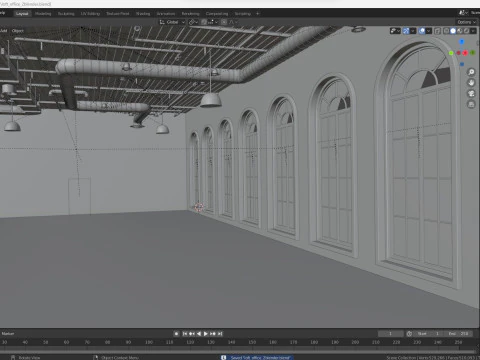Switch to rendered viewport shading
The height and width of the screenshot is (360, 480).
click(466, 31)
